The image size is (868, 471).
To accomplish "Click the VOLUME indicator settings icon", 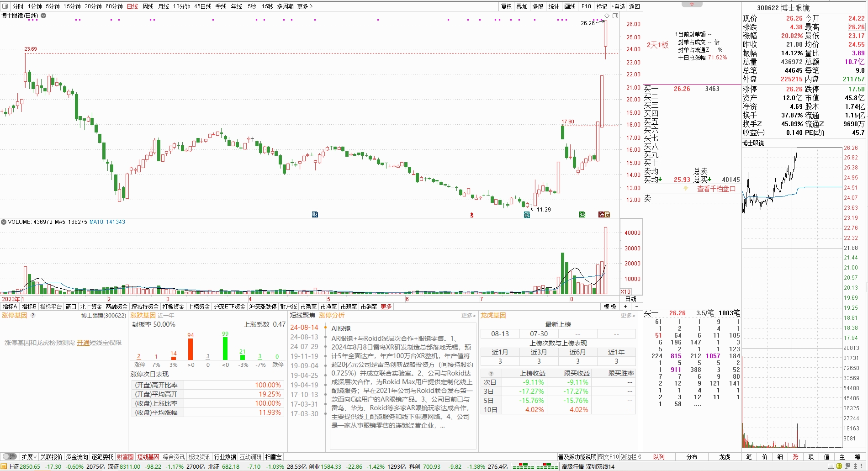I will (x=4, y=222).
